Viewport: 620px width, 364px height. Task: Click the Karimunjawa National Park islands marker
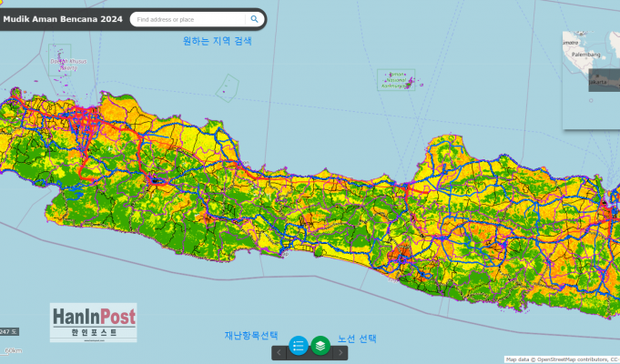(396, 81)
